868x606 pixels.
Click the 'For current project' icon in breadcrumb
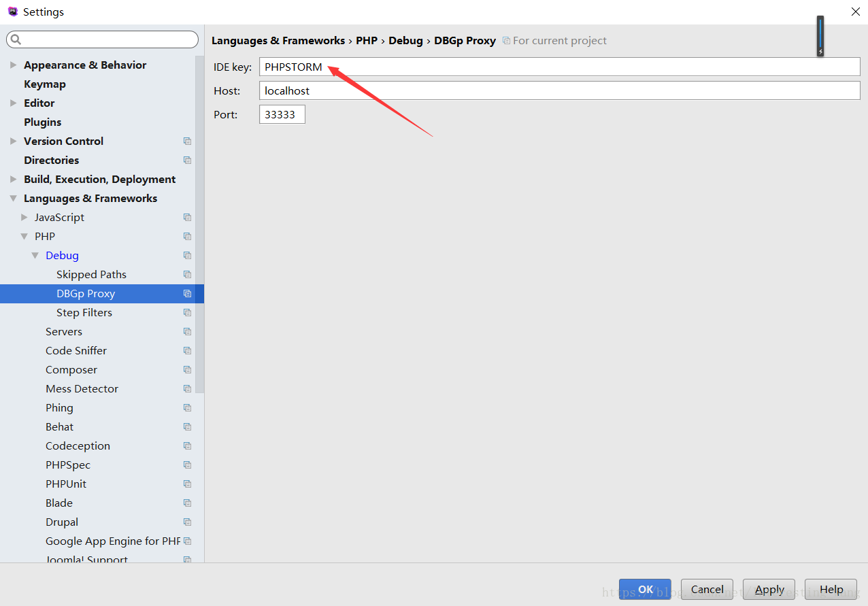click(506, 41)
